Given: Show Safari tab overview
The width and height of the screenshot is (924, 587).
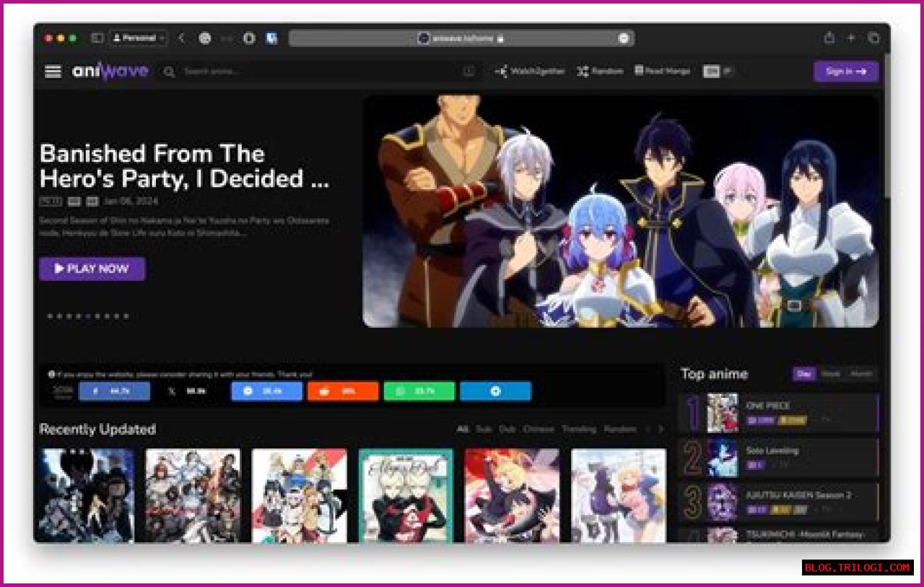Looking at the screenshot, I should pyautogui.click(x=873, y=38).
